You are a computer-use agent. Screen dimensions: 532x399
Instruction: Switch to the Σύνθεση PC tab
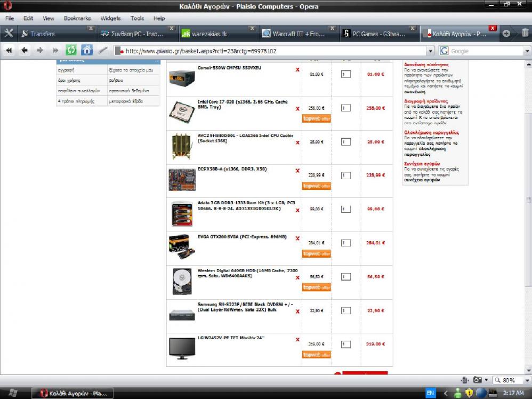[x=138, y=34]
